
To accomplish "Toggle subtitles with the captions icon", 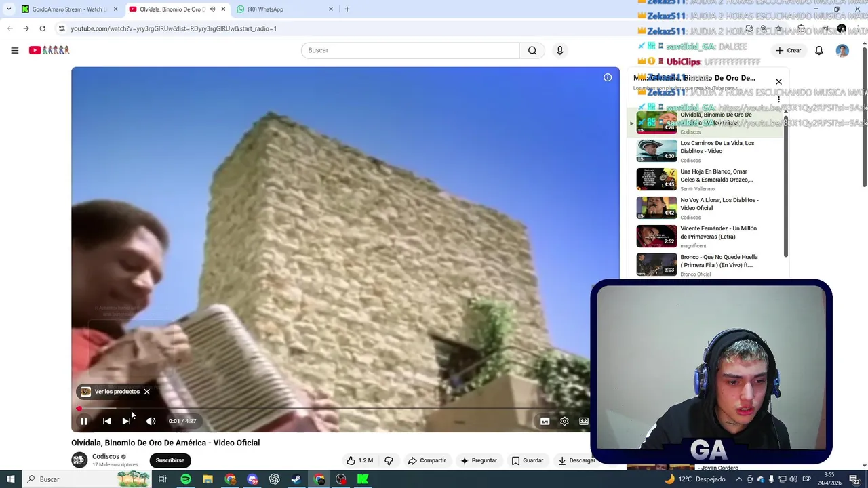I will 545,421.
